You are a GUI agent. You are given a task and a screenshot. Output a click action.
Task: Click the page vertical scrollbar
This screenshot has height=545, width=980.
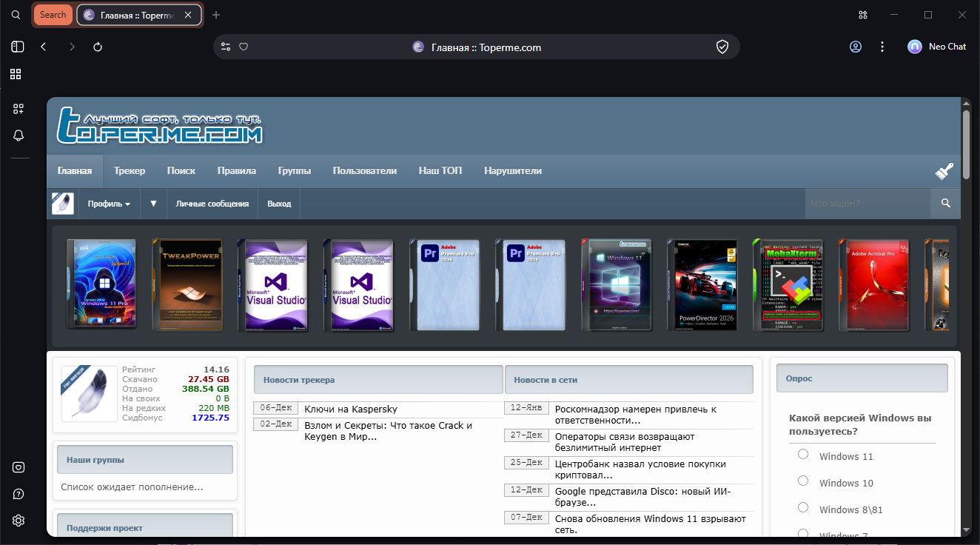(966, 144)
